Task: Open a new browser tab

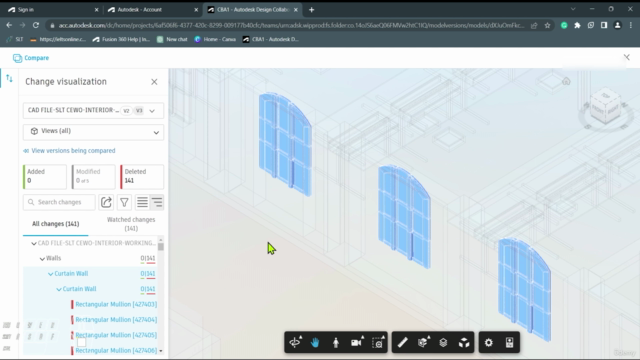Action: (x=311, y=9)
